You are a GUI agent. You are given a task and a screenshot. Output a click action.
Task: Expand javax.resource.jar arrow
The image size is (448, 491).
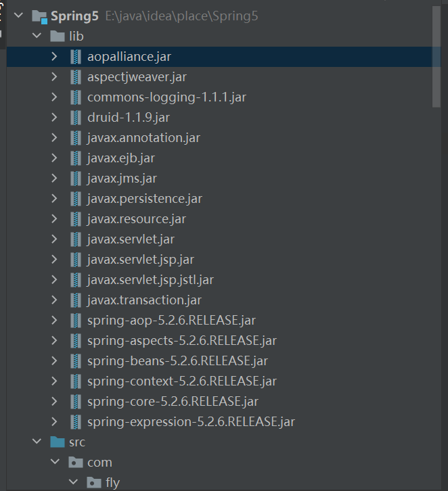[54, 218]
